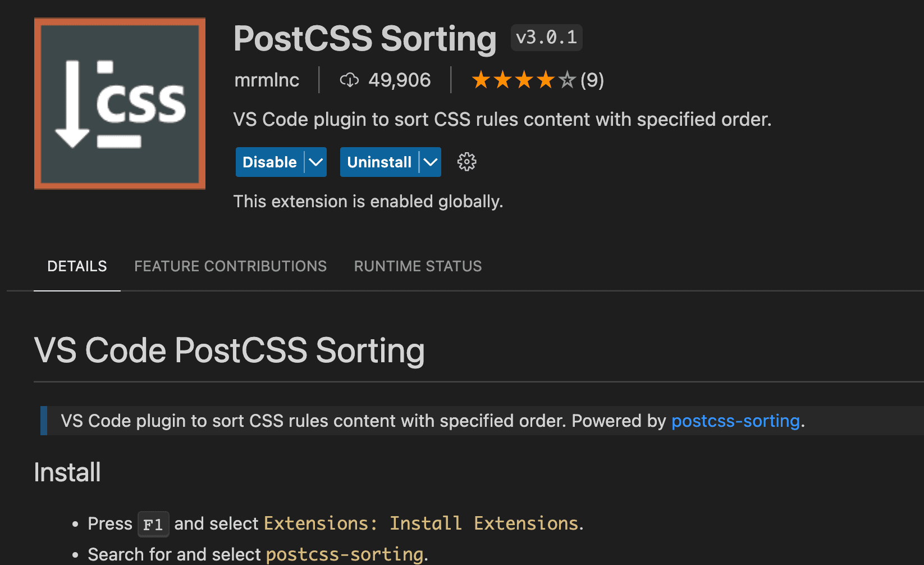
Task: Click the download count cloud icon
Action: (349, 80)
